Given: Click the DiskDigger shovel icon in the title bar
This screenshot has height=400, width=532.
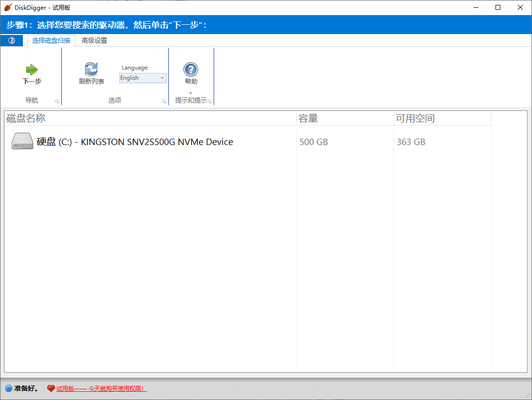Looking at the screenshot, I should [7, 7].
